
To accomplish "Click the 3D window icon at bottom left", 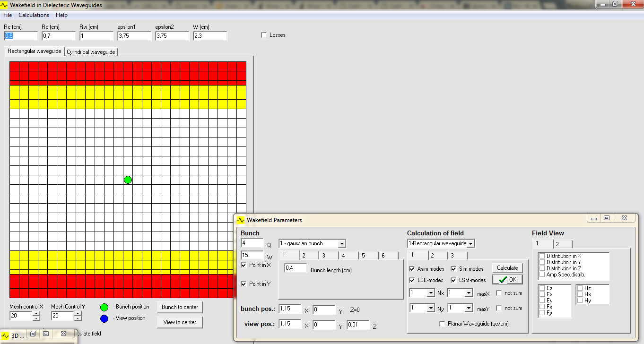I will click(x=6, y=335).
